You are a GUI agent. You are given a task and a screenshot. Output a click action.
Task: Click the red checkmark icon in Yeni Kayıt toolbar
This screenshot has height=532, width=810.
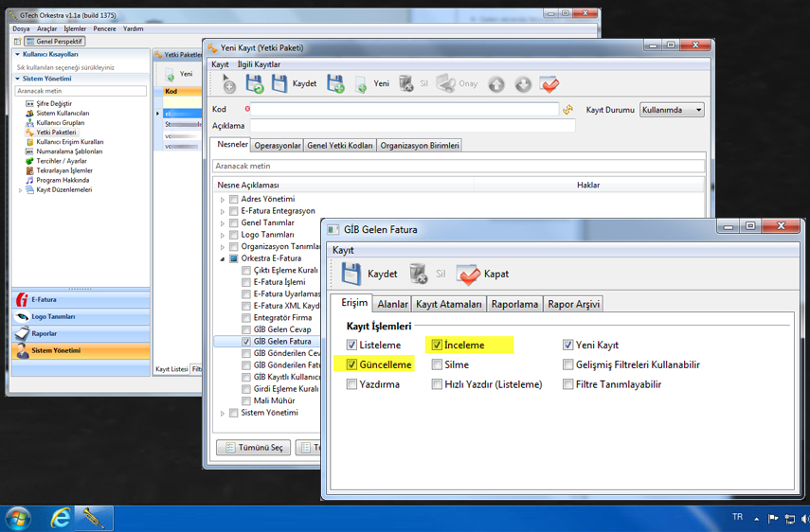[549, 84]
